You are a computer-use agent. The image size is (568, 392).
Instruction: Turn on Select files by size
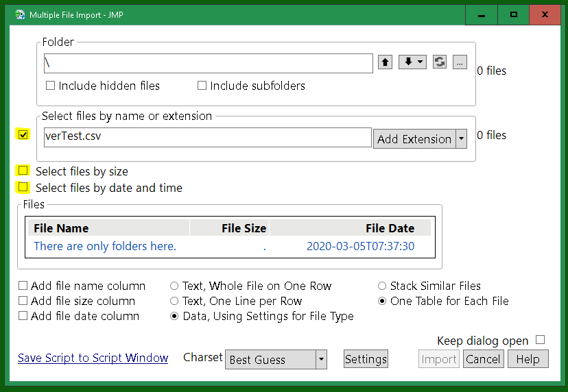pos(24,171)
